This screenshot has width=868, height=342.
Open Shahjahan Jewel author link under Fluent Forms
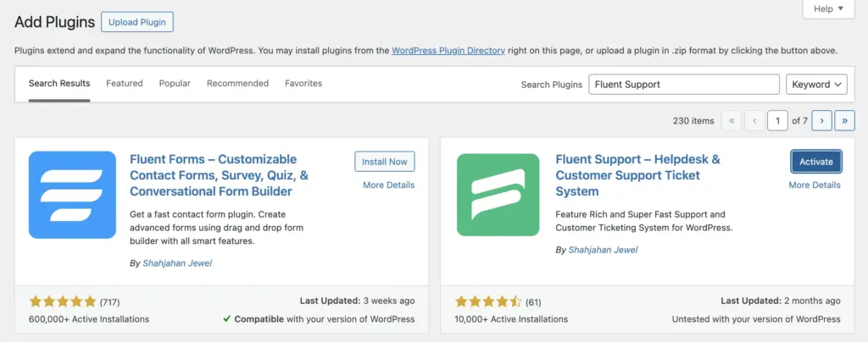coord(177,263)
